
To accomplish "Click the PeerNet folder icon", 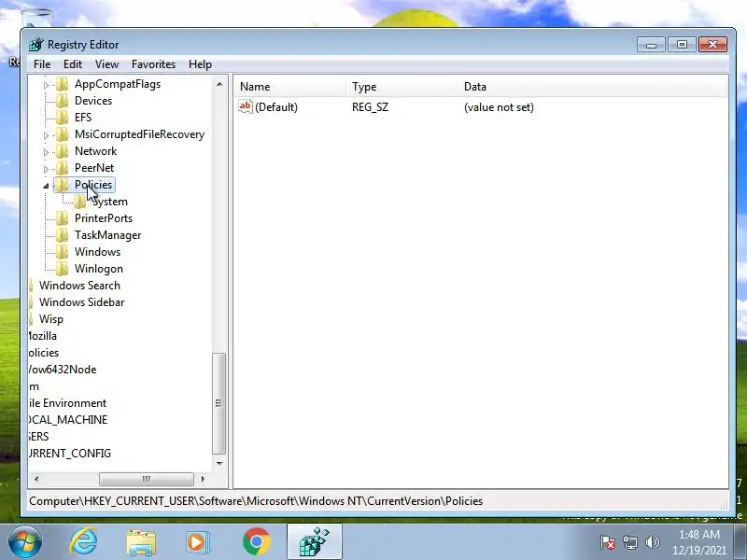I will (62, 168).
